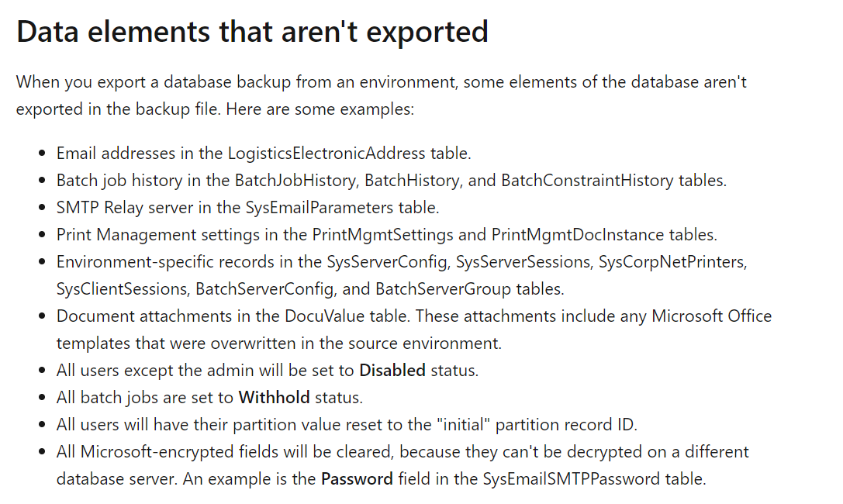Click the bold word Password
The width and height of the screenshot is (843, 504).
point(357,478)
